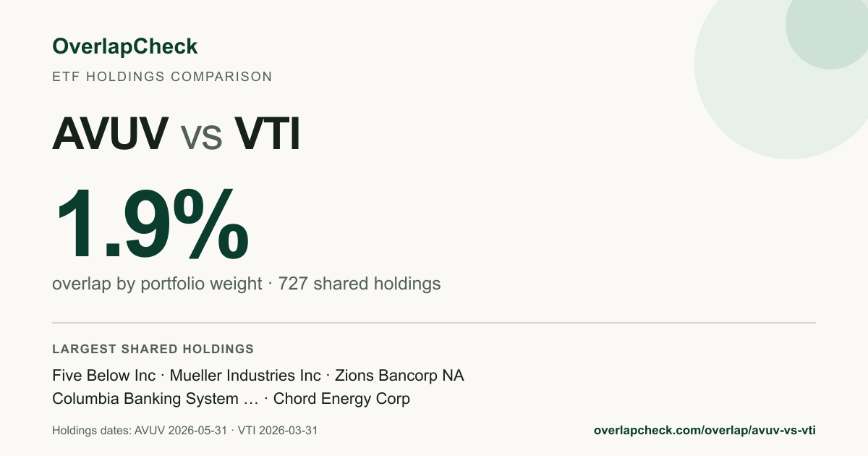Viewport: 868px width, 456px height.
Task: Click the Mueller Industries Inc holding
Action: [x=244, y=376]
